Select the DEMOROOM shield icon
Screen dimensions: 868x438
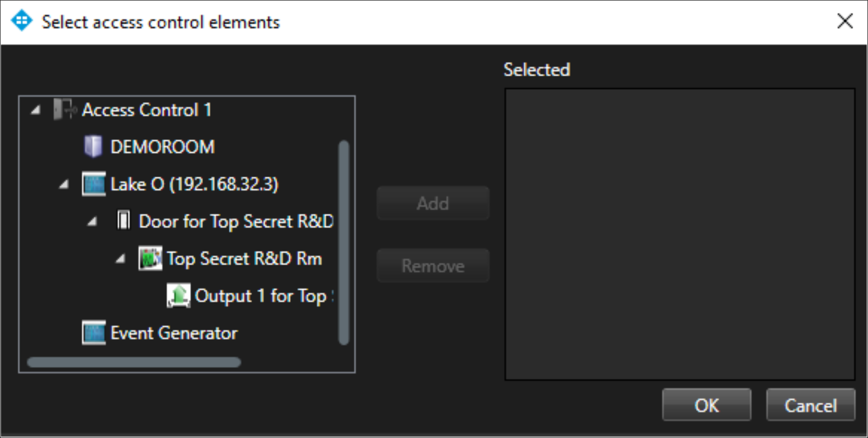click(x=93, y=146)
